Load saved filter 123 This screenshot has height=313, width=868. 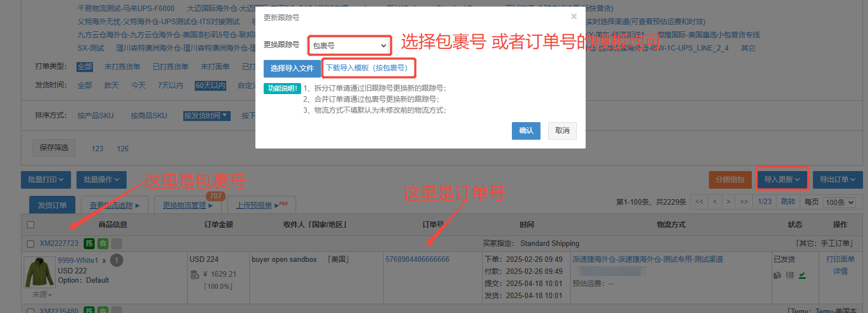click(x=97, y=149)
